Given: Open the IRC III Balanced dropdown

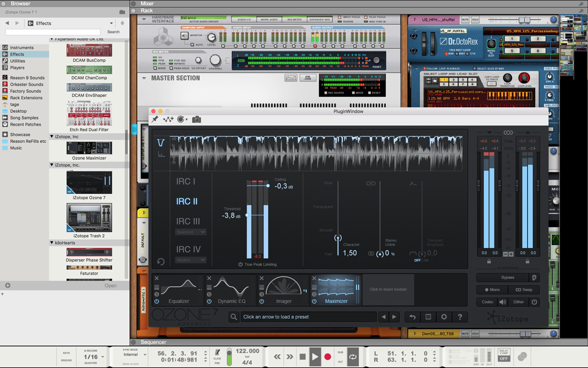Looking at the screenshot, I should (191, 232).
